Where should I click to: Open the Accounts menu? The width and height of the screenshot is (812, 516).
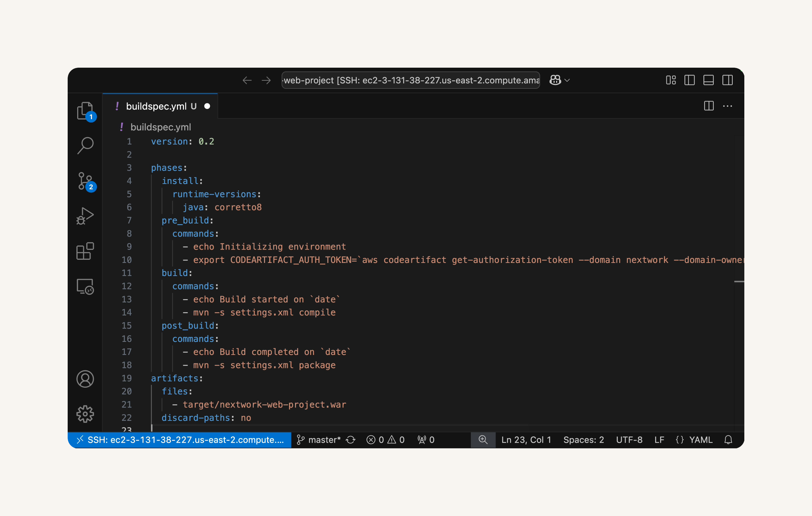pos(85,379)
